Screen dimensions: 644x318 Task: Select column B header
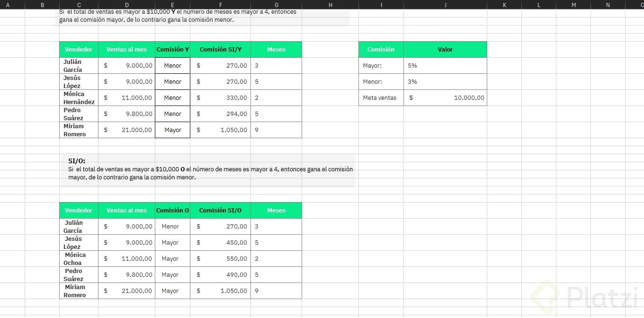pos(42,5)
